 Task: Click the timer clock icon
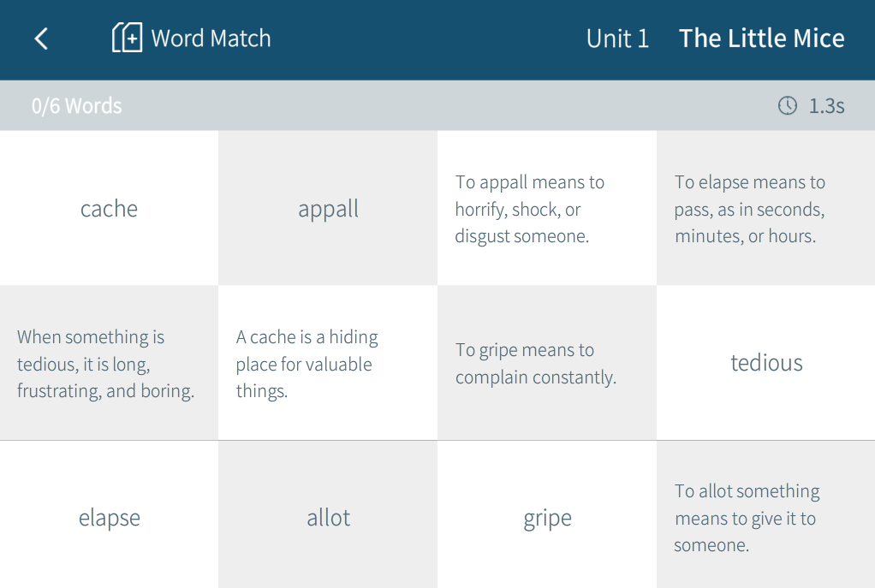[x=787, y=105]
